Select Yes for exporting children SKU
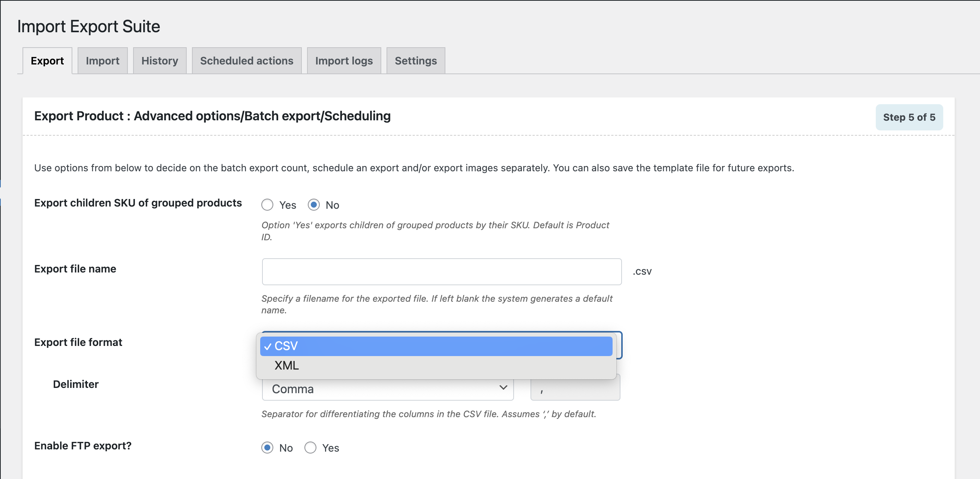 tap(267, 205)
